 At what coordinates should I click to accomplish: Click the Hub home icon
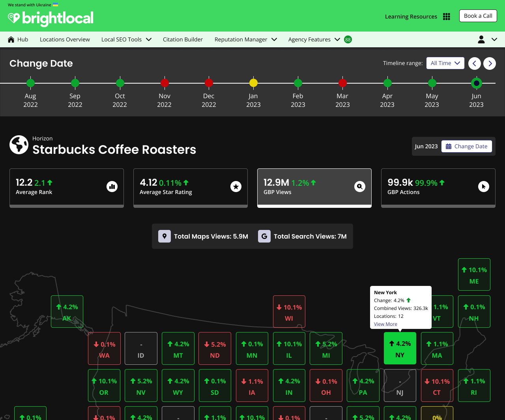(x=11, y=39)
